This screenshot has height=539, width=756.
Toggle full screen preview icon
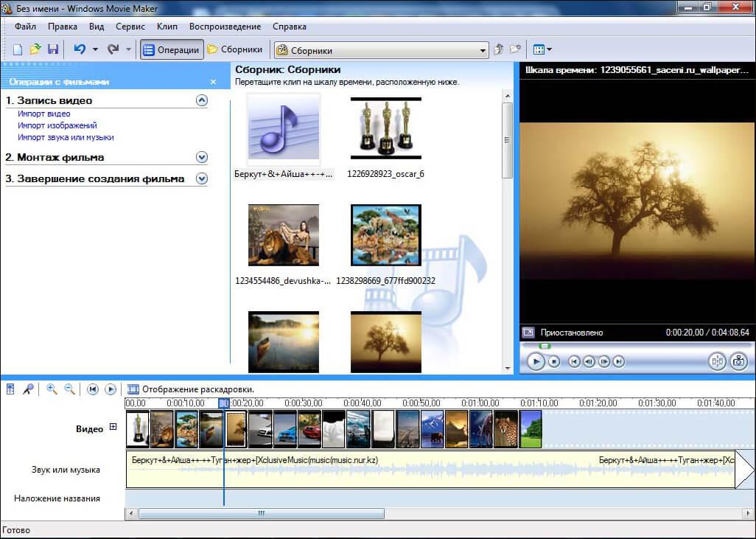coord(528,333)
